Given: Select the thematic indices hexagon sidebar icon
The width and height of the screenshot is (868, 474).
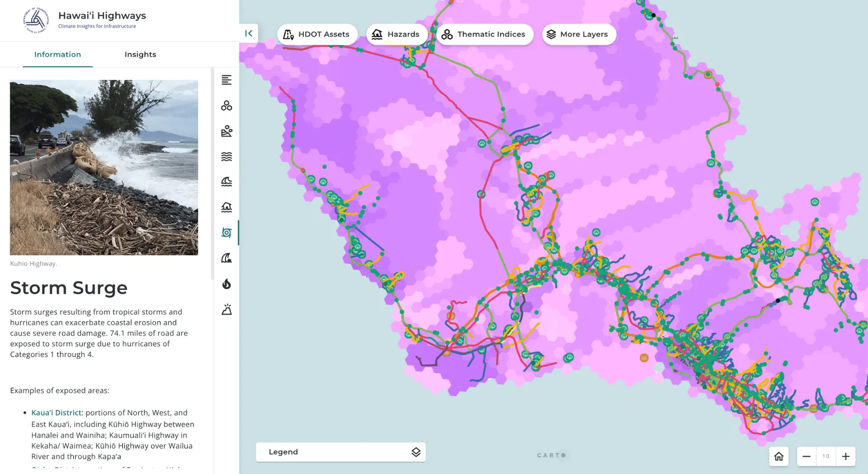Looking at the screenshot, I should tap(226, 105).
